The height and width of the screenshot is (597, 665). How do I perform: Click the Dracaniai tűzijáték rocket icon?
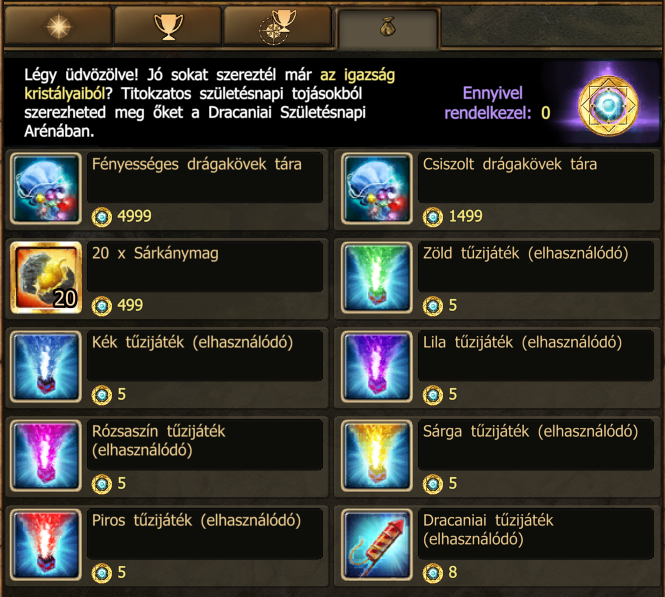(377, 544)
